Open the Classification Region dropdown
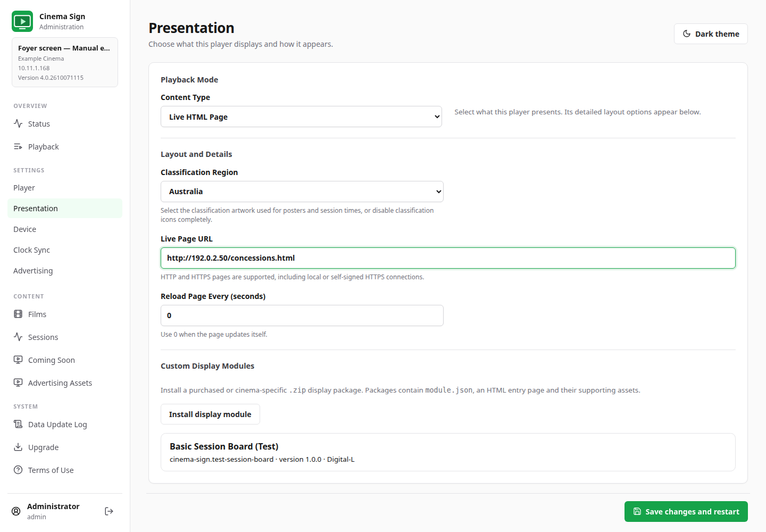The image size is (766, 532). point(302,192)
